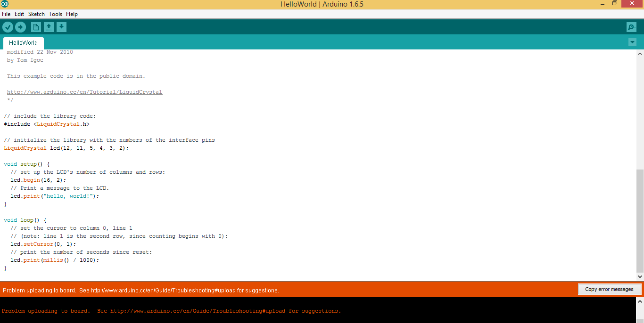
Task: Click the Arduino logo in the title bar
Action: [5, 4]
